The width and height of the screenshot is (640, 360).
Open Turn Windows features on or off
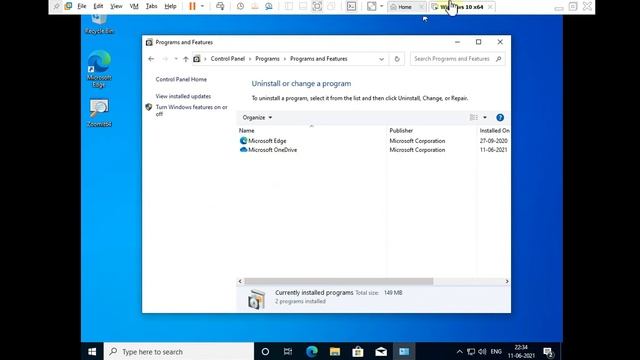[191, 111]
